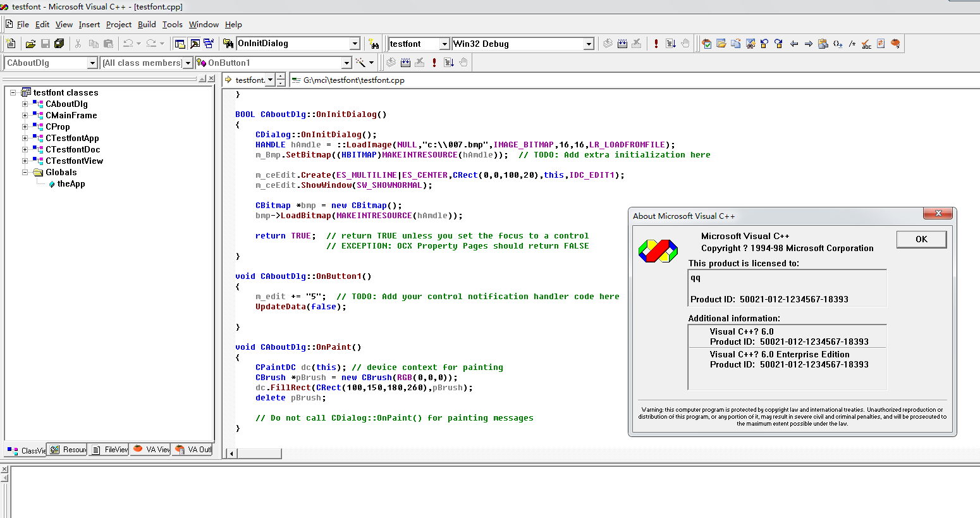Image resolution: width=980 pixels, height=518 pixels.
Task: Click the Cut scissors icon
Action: click(x=78, y=44)
